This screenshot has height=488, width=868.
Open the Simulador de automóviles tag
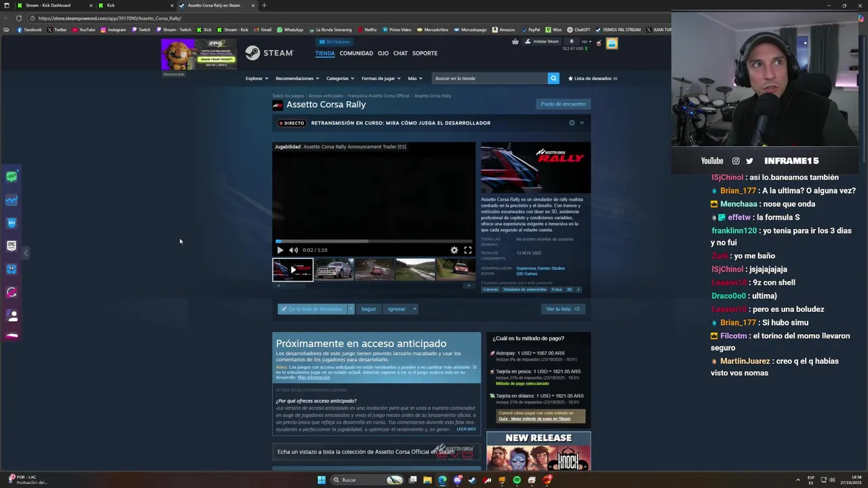524,289
